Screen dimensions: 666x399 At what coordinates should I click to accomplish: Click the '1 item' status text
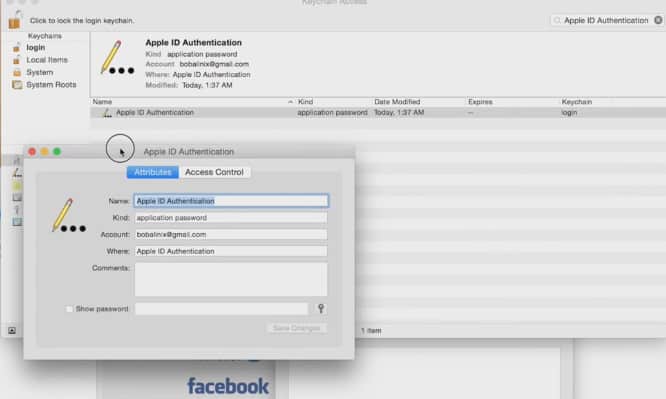coord(371,331)
